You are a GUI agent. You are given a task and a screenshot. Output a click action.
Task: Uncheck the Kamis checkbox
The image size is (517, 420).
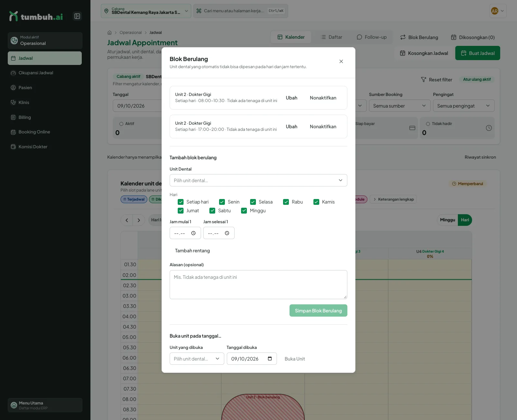click(x=316, y=202)
